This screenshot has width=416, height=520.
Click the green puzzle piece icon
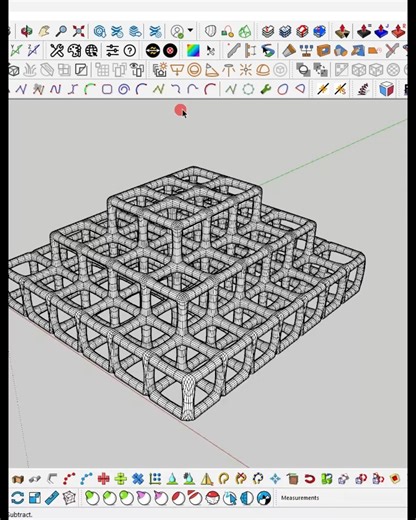pos(327,479)
